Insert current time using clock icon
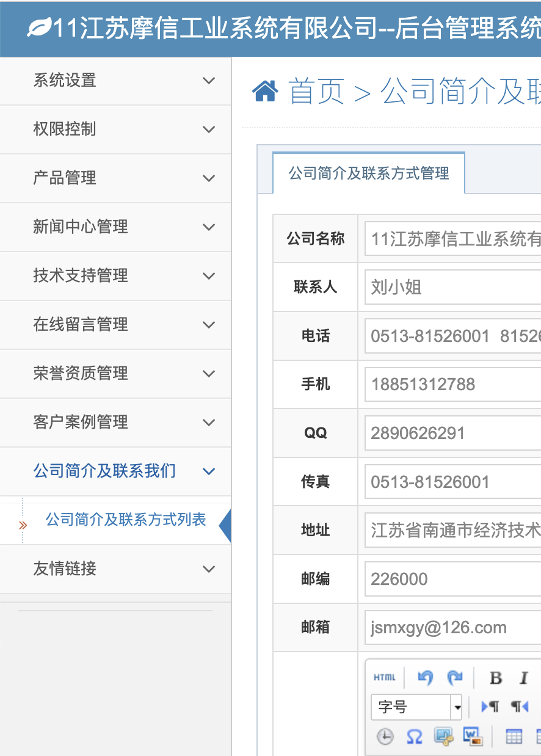Viewport: 541px width, 756px height. click(x=385, y=736)
